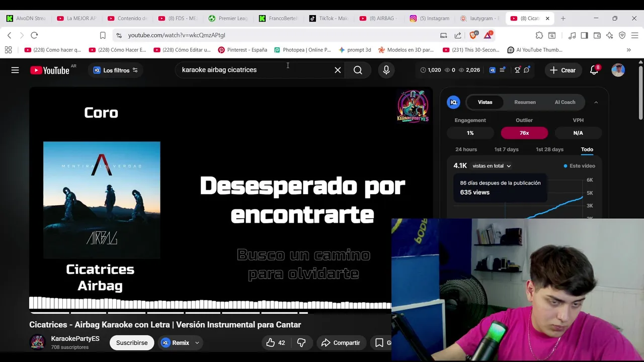Switch to the lautygram tab

(x=480, y=18)
